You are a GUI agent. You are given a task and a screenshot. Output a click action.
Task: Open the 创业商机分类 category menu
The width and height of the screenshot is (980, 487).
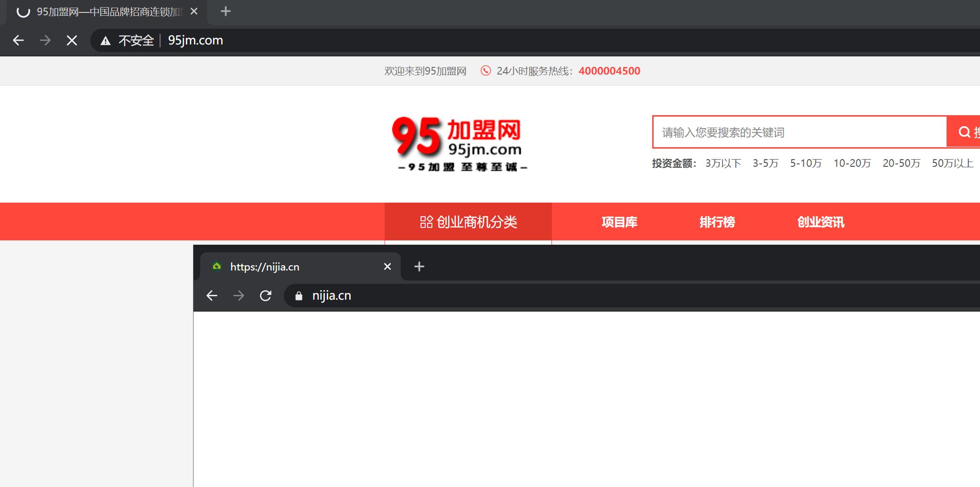468,222
